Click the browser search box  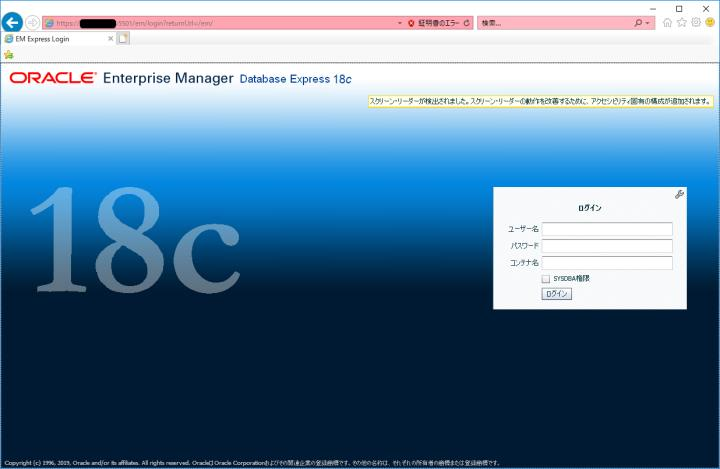[x=555, y=23]
